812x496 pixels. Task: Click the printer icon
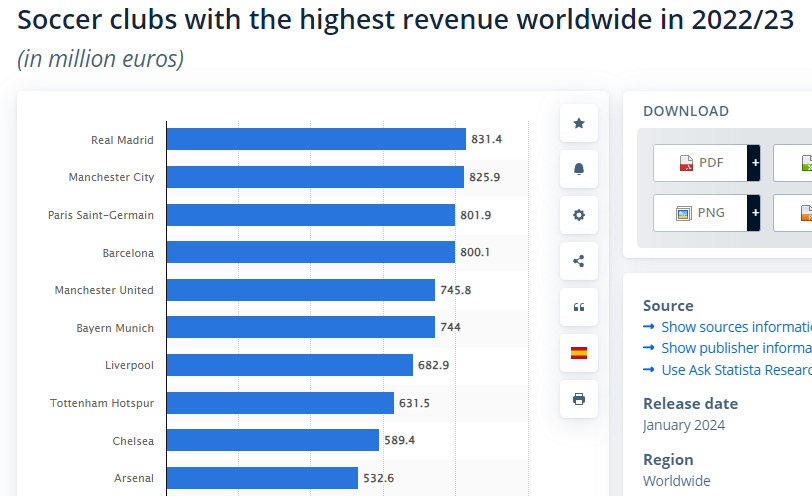point(579,399)
